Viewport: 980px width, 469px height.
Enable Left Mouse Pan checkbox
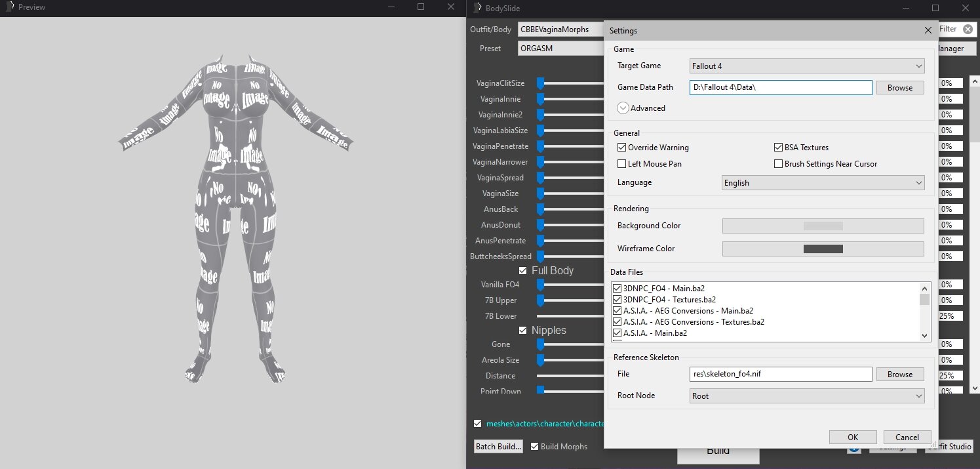pos(622,163)
